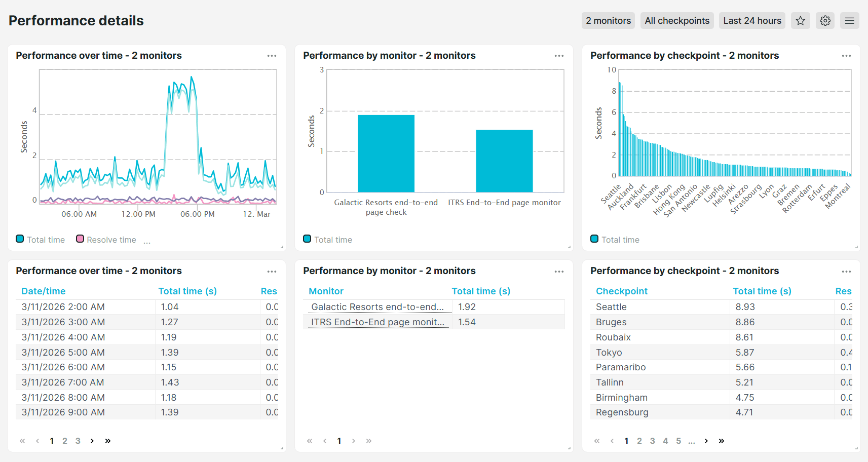The height and width of the screenshot is (462, 868).
Task: Open the All checkpoints filter
Action: point(677,20)
